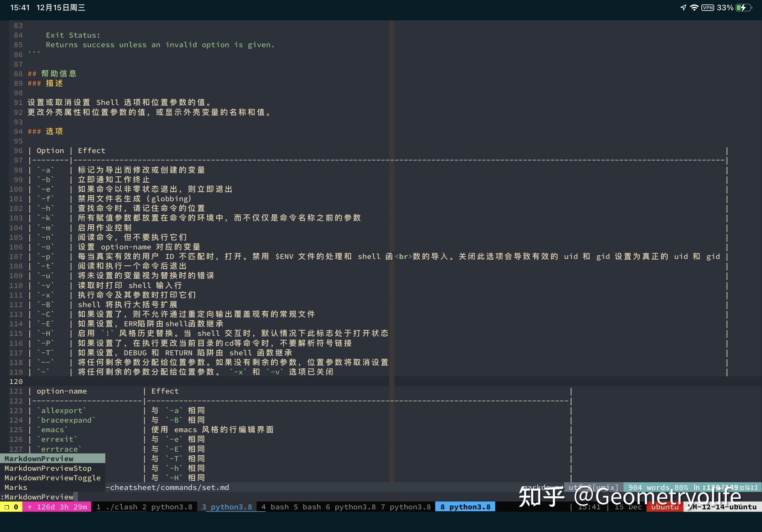Click 'option-name' header on line 121
This screenshot has width=762, height=532.
[x=62, y=391]
